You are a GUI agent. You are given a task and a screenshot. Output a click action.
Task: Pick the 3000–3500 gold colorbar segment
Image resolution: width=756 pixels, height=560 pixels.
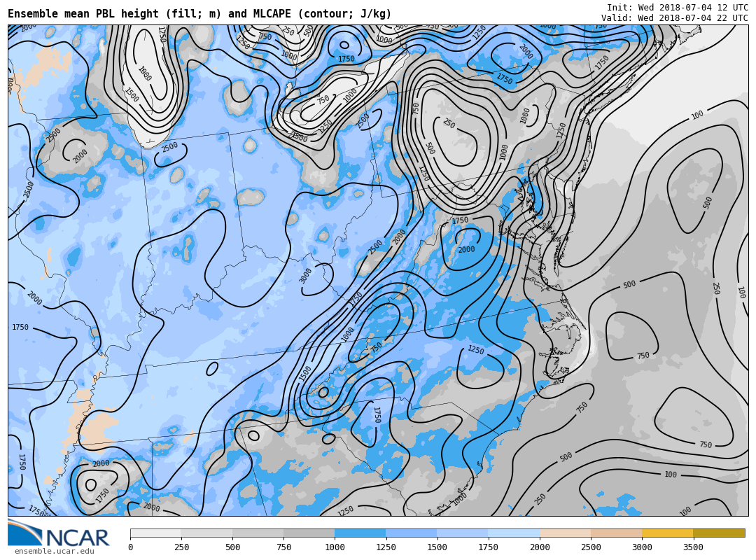tap(667, 533)
